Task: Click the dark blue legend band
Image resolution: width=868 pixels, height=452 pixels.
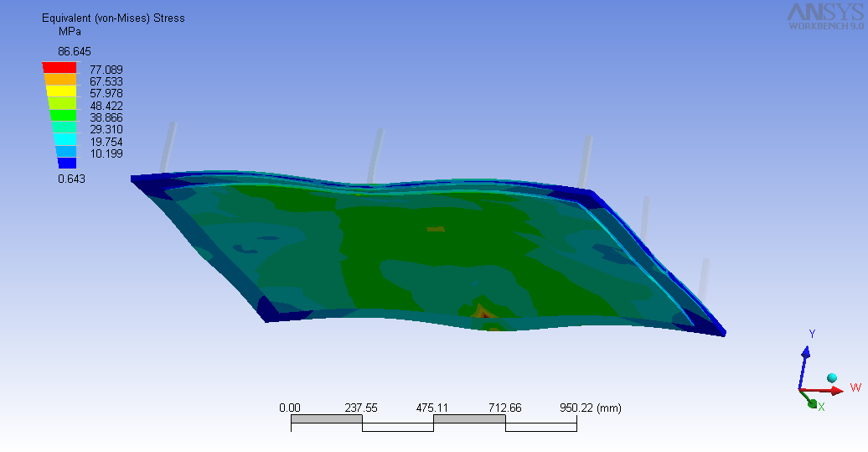Action: click(67, 164)
